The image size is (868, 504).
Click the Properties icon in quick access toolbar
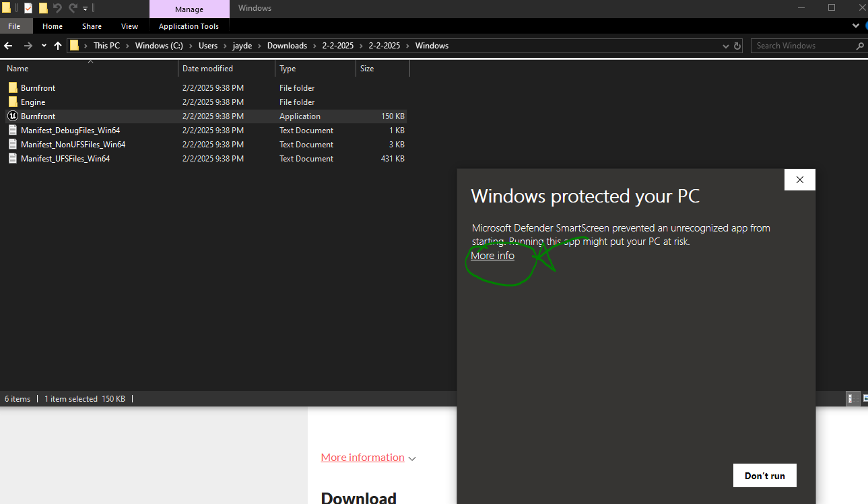tap(28, 8)
